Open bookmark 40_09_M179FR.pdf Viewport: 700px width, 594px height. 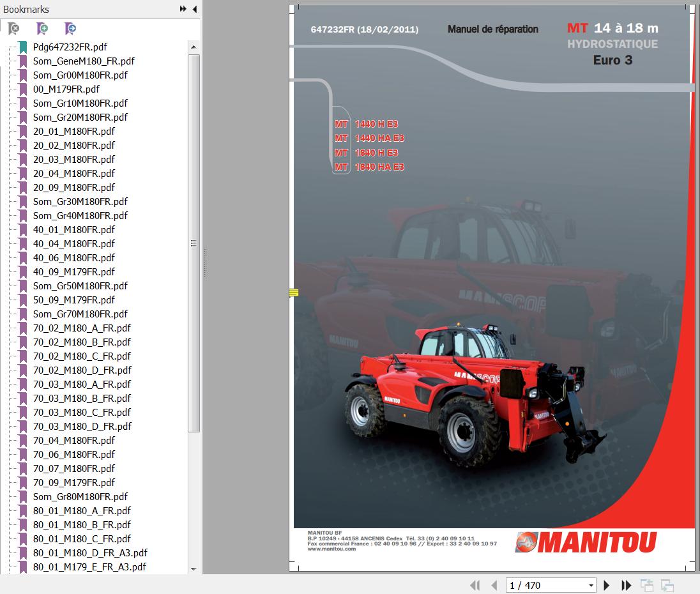coord(73,272)
